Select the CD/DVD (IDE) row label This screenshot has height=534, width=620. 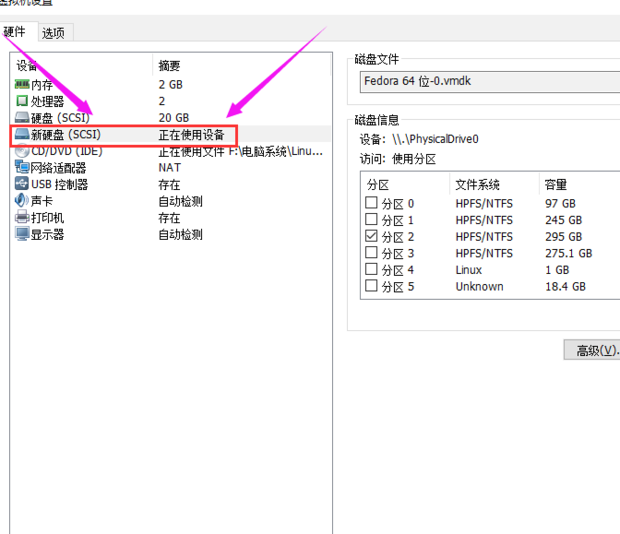(67, 151)
